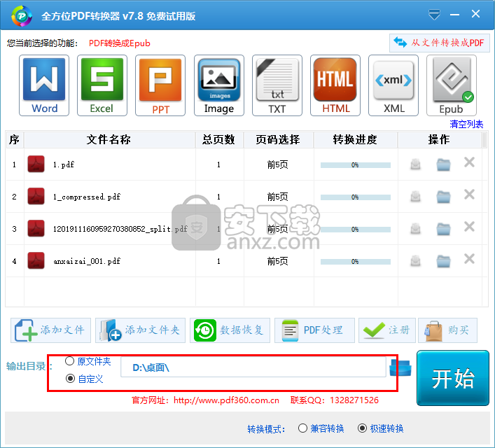Click the 总页数 column header
Viewport: 495px width, 448px height.
[x=219, y=139]
